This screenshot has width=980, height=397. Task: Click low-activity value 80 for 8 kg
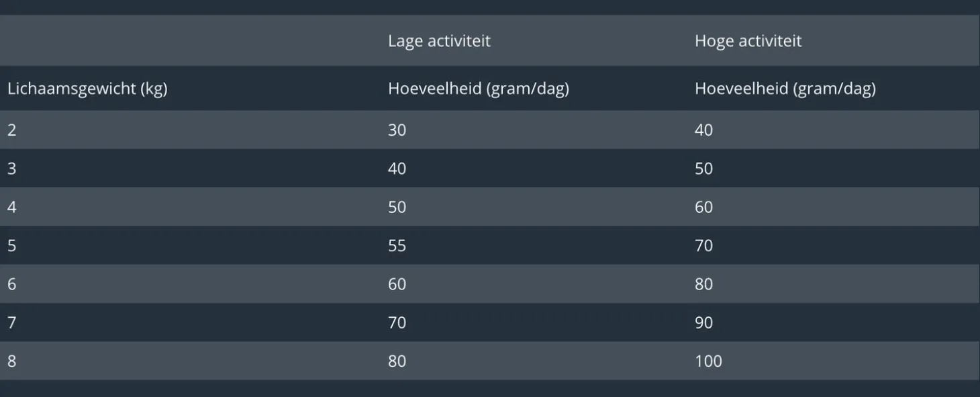pos(397,361)
